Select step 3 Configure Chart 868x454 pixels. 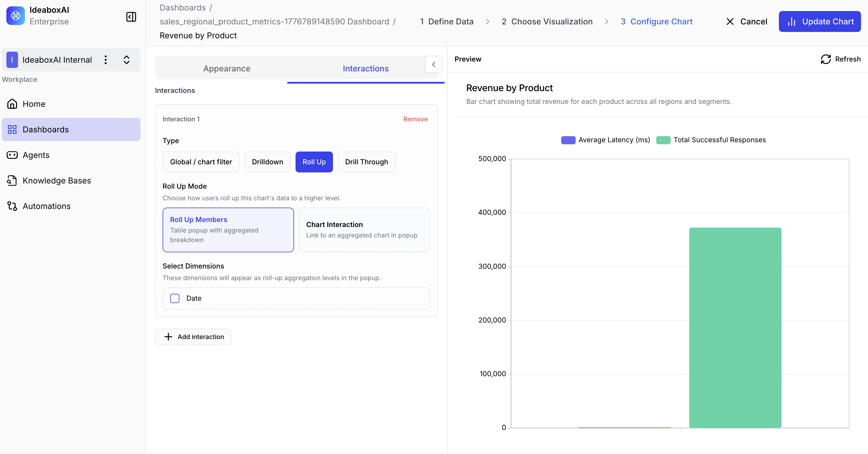point(656,21)
